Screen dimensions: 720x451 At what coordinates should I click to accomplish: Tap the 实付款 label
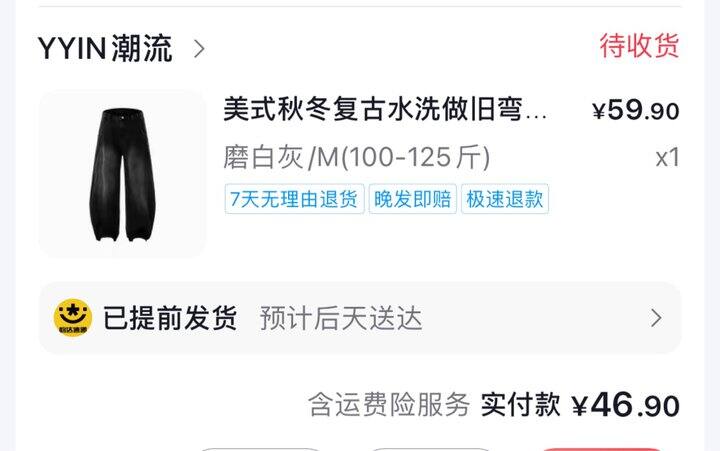(521, 405)
